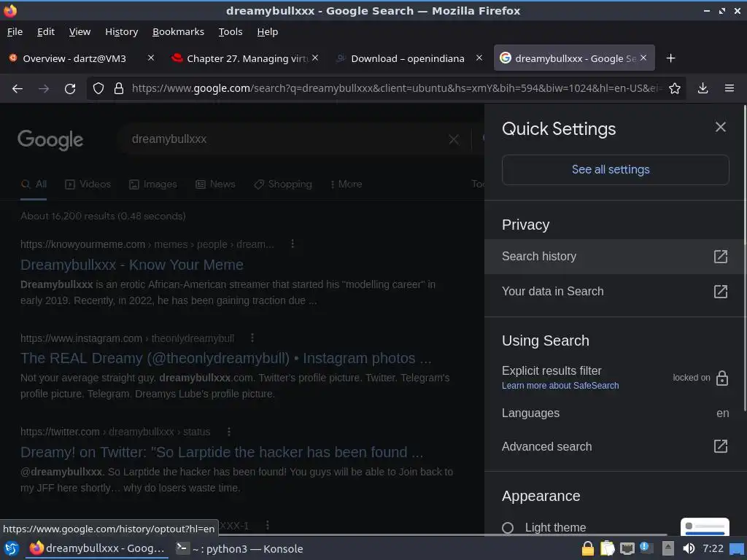Open Search history external link icon
The image size is (747, 560).
(720, 257)
